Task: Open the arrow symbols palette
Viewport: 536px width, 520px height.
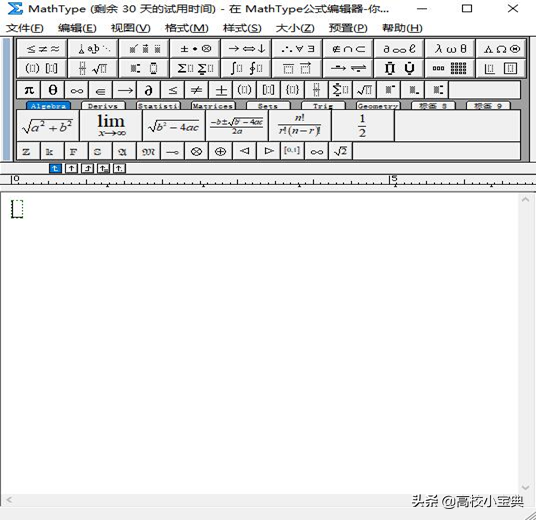Action: coord(246,49)
